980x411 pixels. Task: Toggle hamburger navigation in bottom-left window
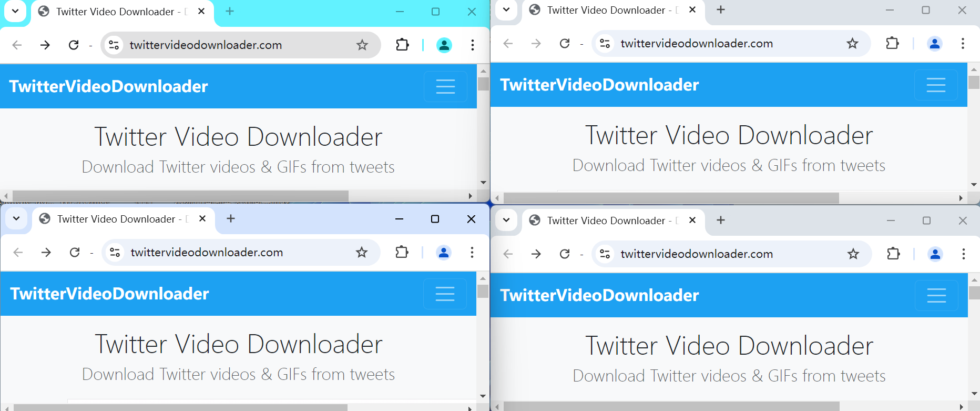click(445, 294)
